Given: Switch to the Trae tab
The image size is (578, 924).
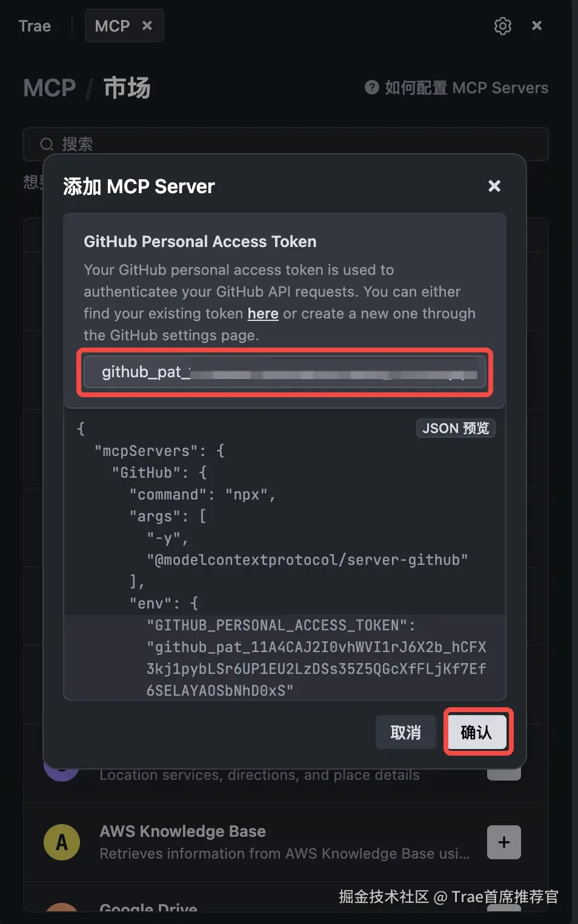Looking at the screenshot, I should [35, 26].
